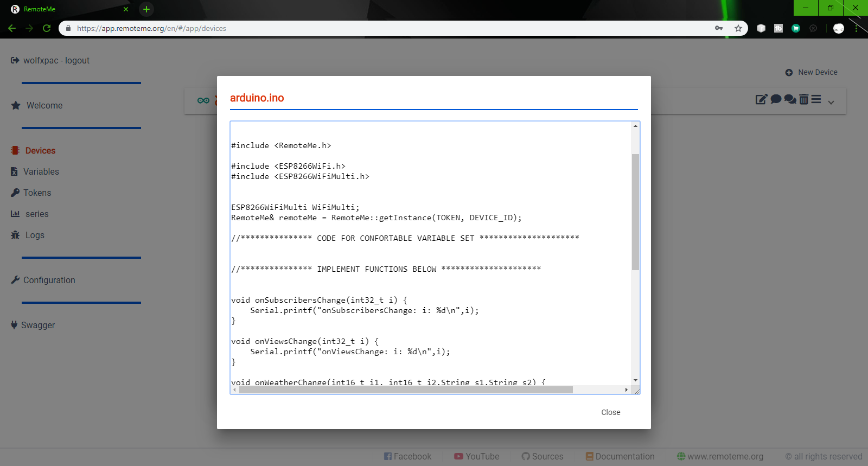Click the horizontal scroll left arrow
Viewport: 868px width, 466px height.
(234, 390)
